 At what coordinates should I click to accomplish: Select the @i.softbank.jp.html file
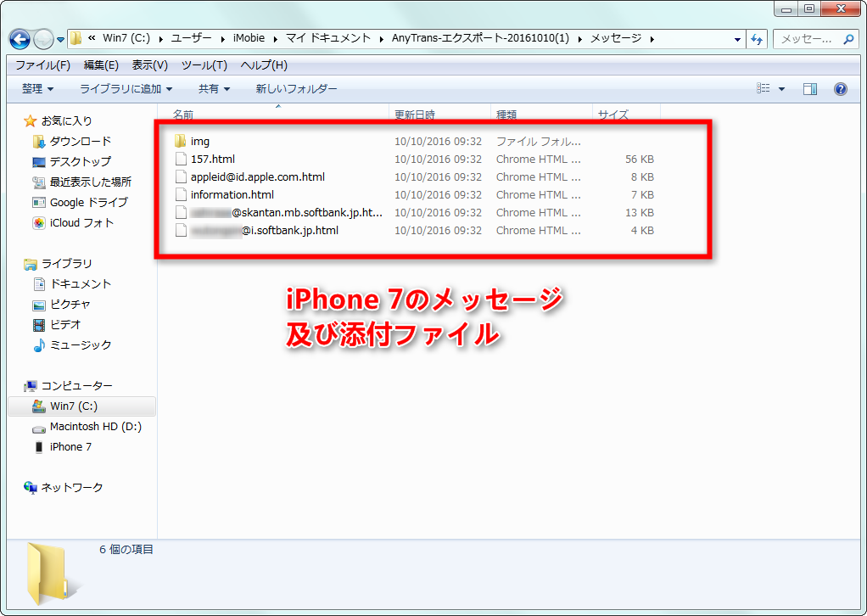(265, 230)
